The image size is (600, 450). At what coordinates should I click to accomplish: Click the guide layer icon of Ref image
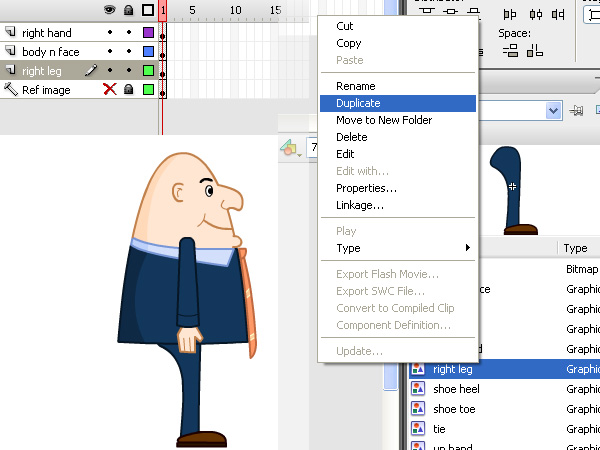coord(11,90)
